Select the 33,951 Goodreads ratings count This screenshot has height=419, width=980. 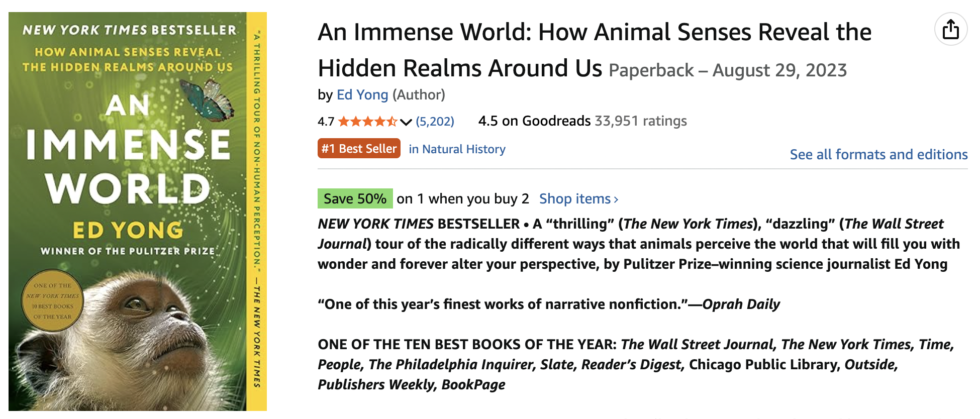(640, 121)
